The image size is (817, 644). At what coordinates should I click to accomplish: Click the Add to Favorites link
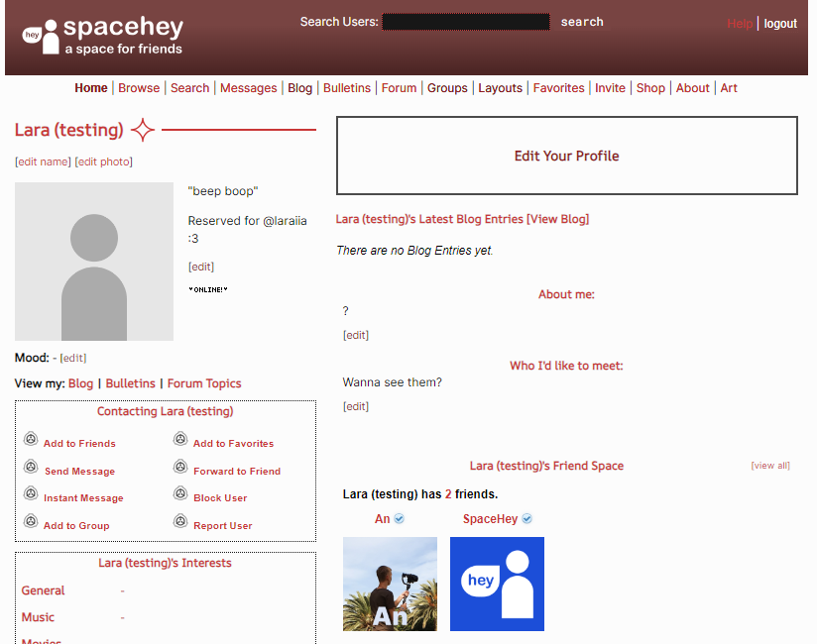coord(233,444)
